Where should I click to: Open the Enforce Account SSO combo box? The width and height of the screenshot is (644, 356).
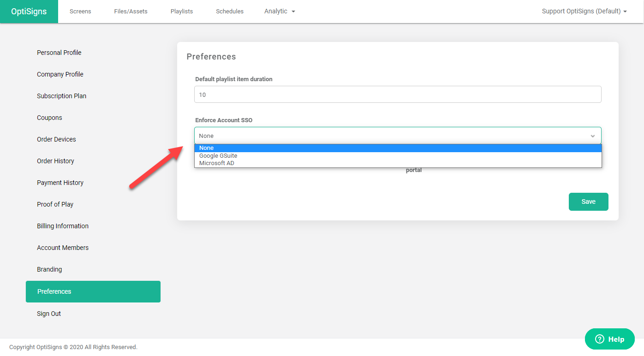[x=398, y=136]
